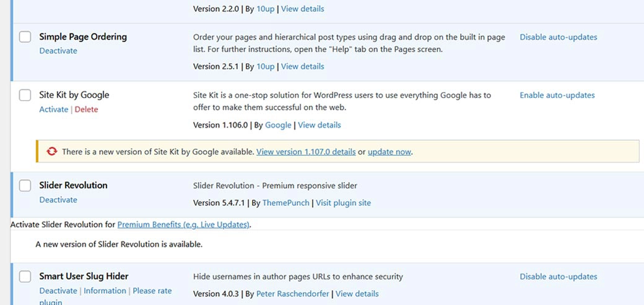Disable auto-updates for Smart User Slug Hider
Image resolution: width=644 pixels, height=305 pixels.
click(x=559, y=276)
